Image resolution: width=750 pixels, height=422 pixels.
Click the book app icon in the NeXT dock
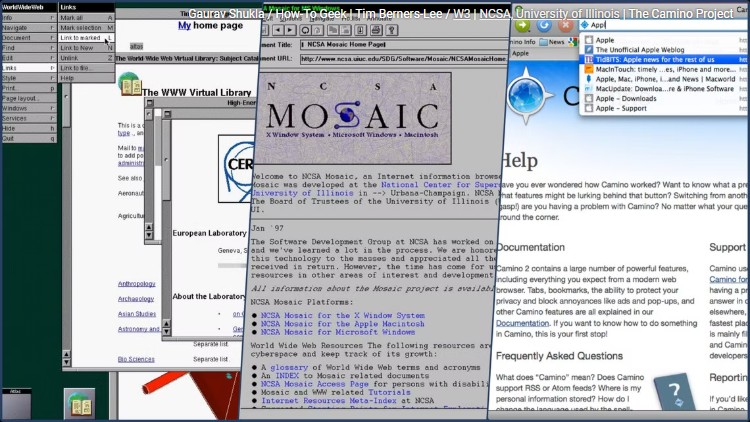tap(79, 404)
